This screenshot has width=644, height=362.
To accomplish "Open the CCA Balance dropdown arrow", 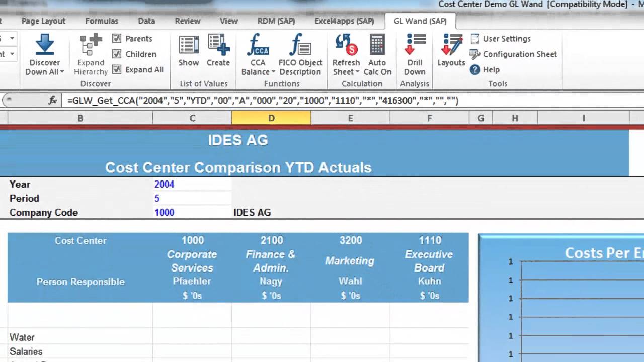I will tap(273, 72).
